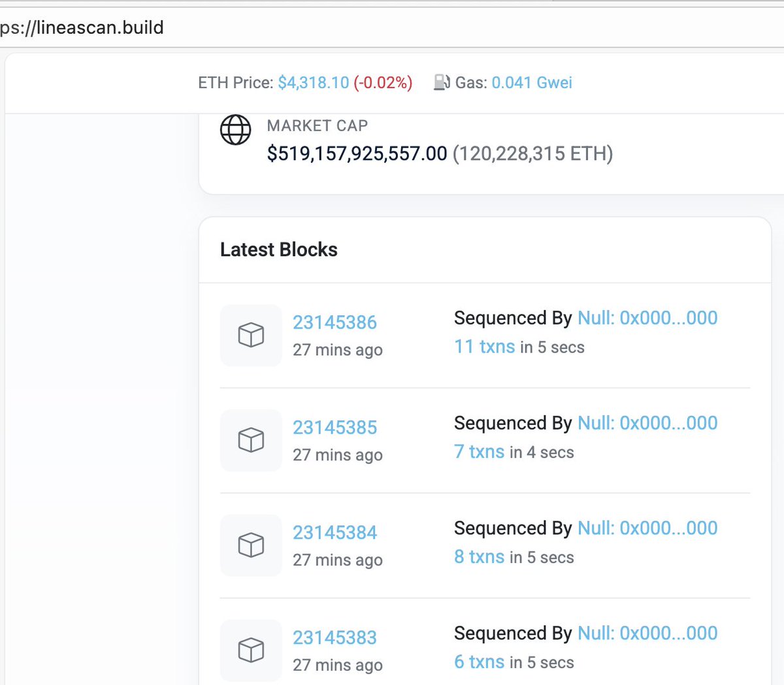Open the Gas Tracker via 0.041 Gwei link
Screen dimensions: 784x685
tap(532, 82)
